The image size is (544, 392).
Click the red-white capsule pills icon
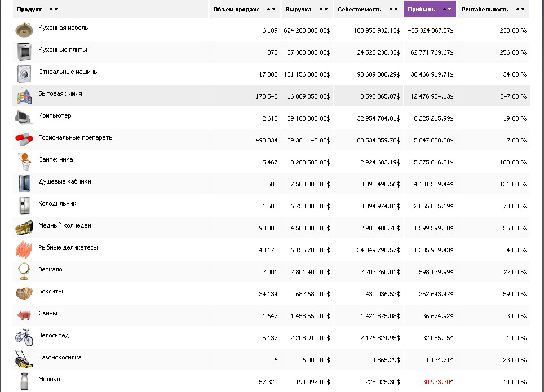point(24,139)
